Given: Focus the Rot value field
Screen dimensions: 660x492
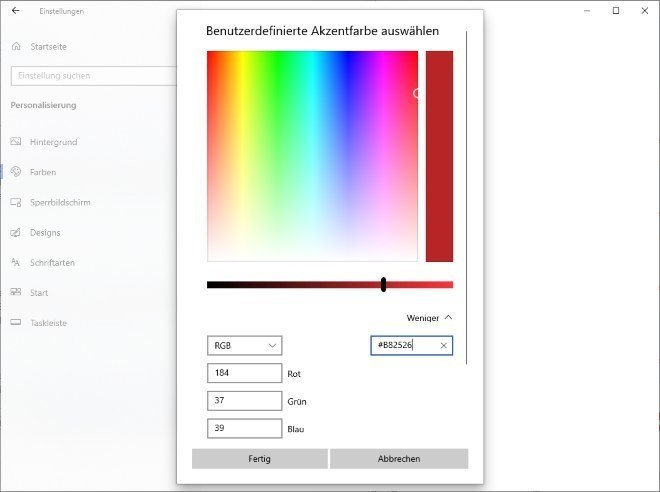Looking at the screenshot, I should coord(244,373).
